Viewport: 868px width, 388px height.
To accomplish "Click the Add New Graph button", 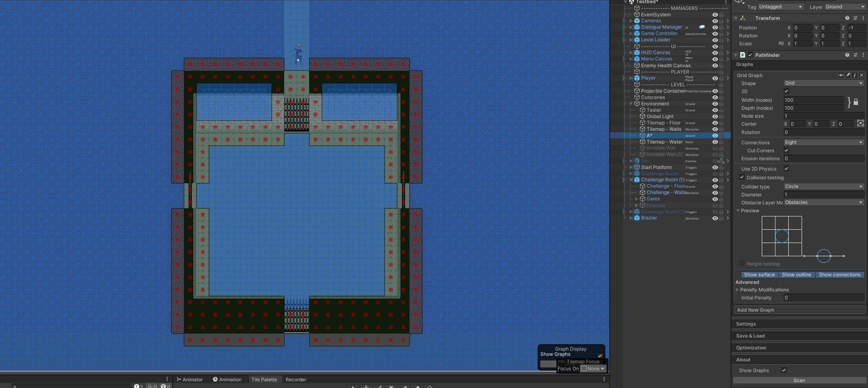I will tap(799, 310).
